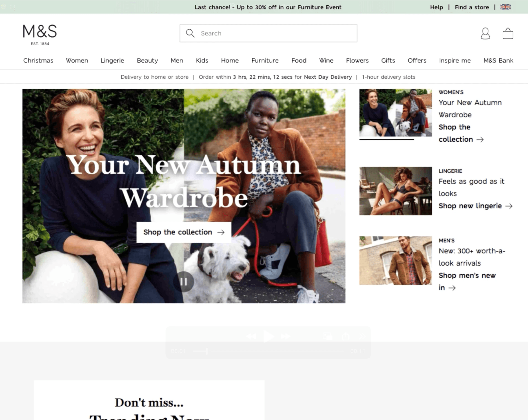Open the Find a store link
This screenshot has width=528, height=420.
point(472,7)
